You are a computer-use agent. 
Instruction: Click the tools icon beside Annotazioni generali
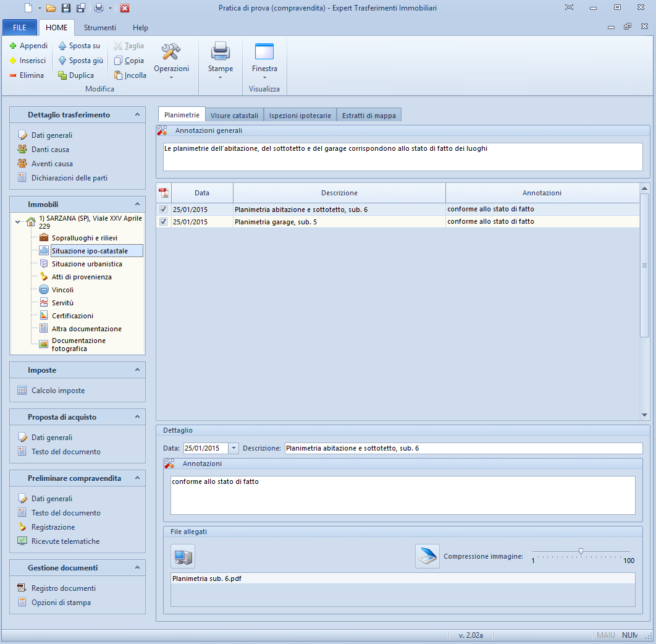click(162, 130)
